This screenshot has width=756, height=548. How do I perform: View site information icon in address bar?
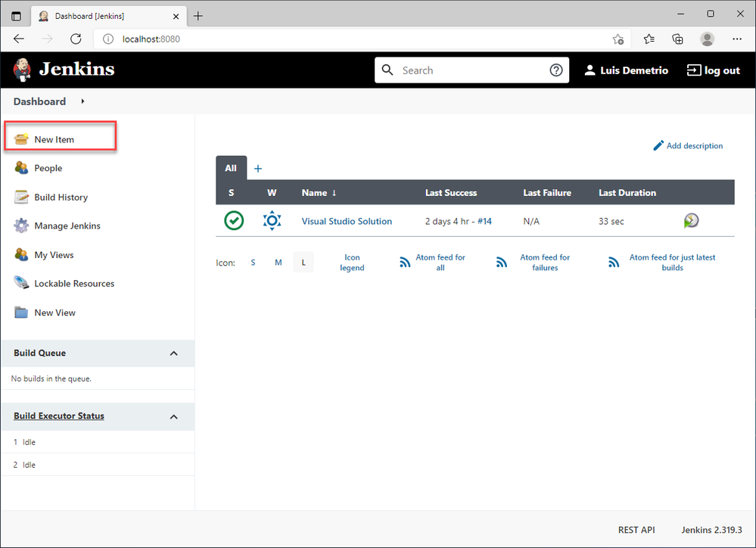[108, 39]
